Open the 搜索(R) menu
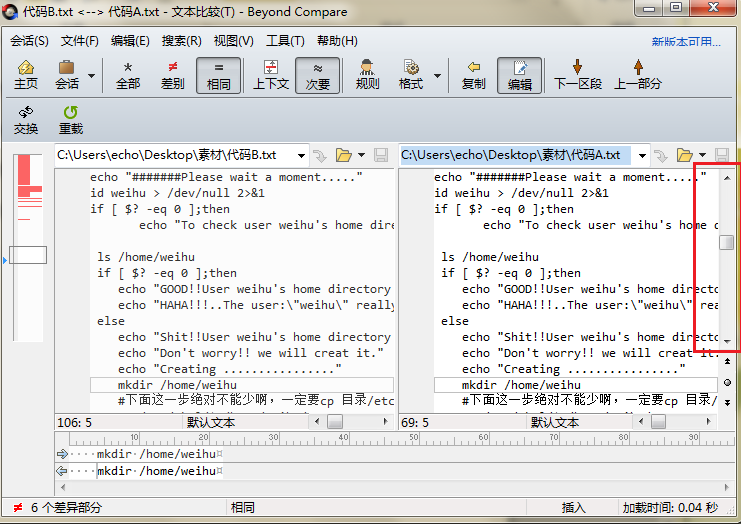Screen dimensions: 741x524 [181, 41]
